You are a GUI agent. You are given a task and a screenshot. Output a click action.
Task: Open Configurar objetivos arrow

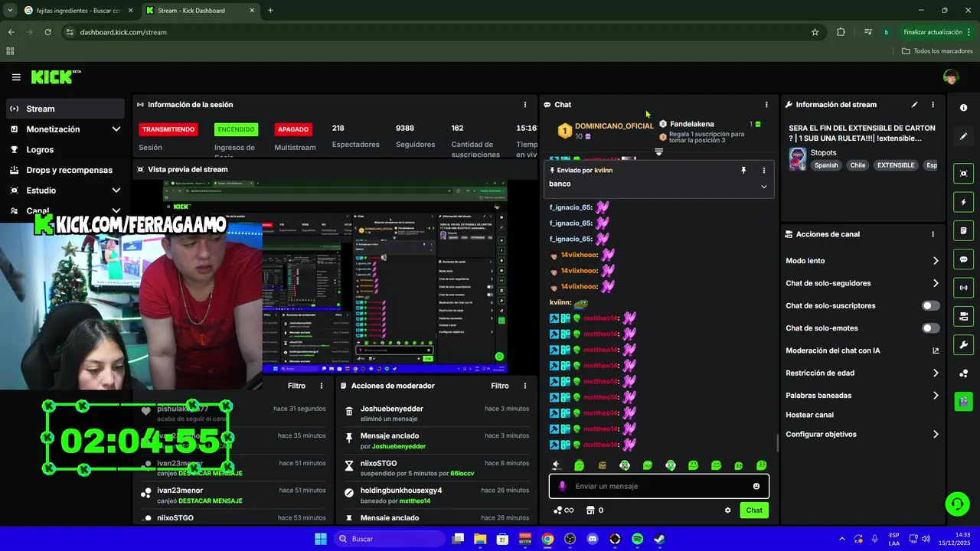[x=936, y=435]
